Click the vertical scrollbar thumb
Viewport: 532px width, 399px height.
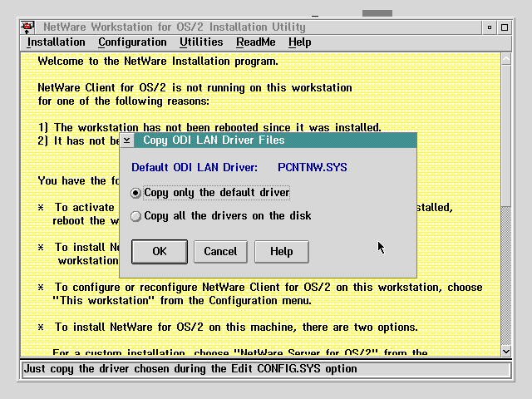[x=506, y=135]
